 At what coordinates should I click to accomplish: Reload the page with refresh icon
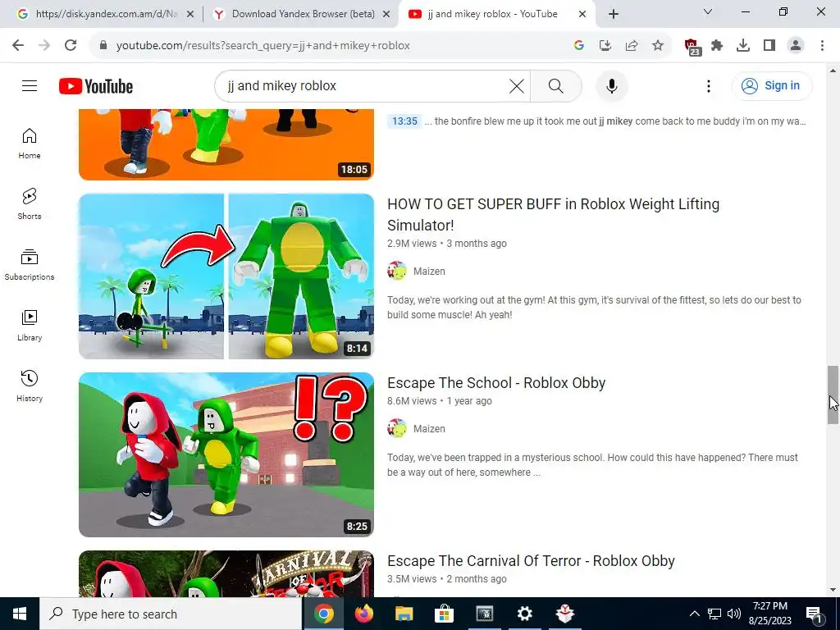click(x=71, y=46)
